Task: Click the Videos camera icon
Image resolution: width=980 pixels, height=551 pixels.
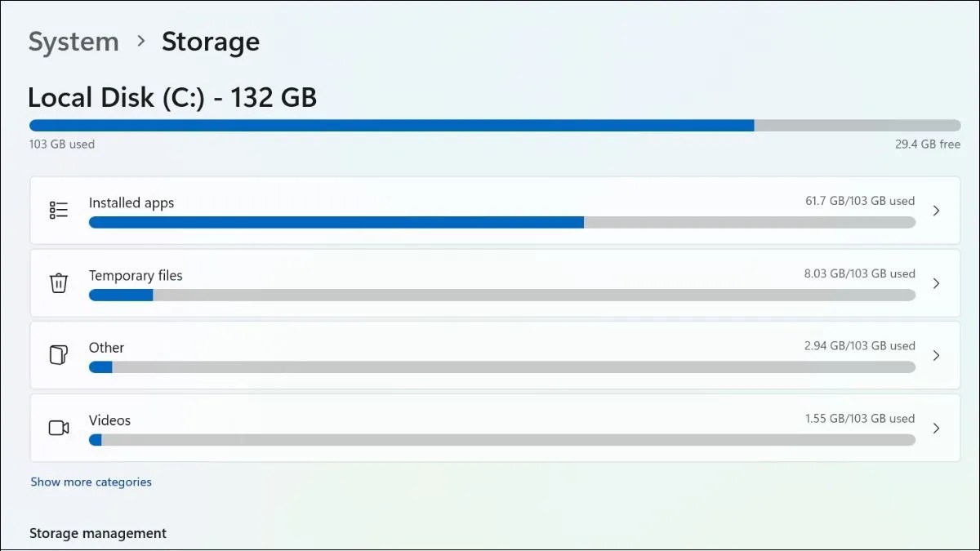Action: tap(58, 428)
